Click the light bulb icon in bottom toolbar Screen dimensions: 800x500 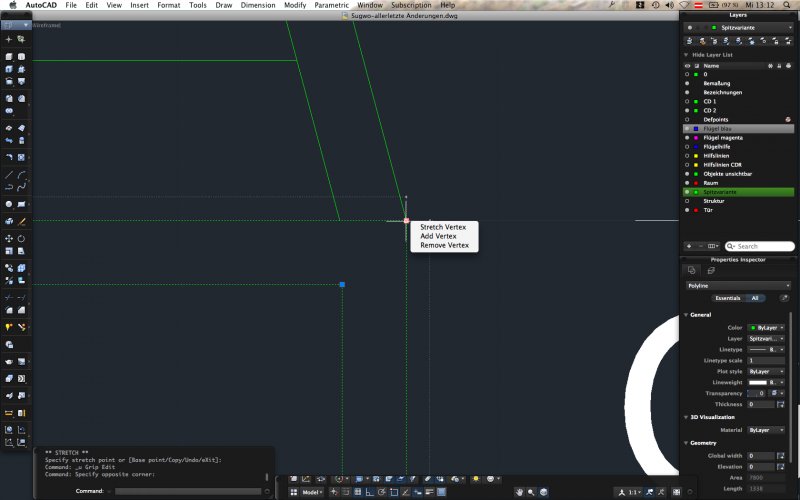(476, 479)
